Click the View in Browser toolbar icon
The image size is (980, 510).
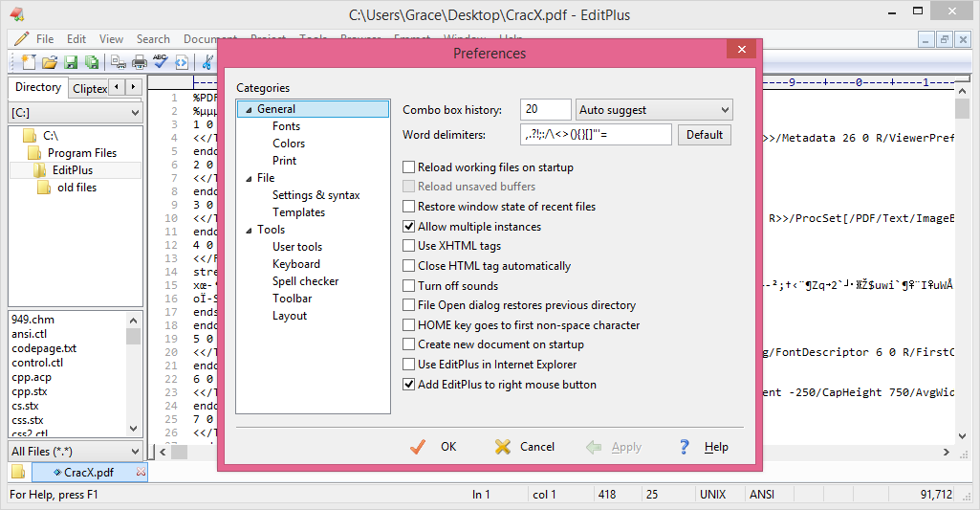pyautogui.click(x=182, y=62)
